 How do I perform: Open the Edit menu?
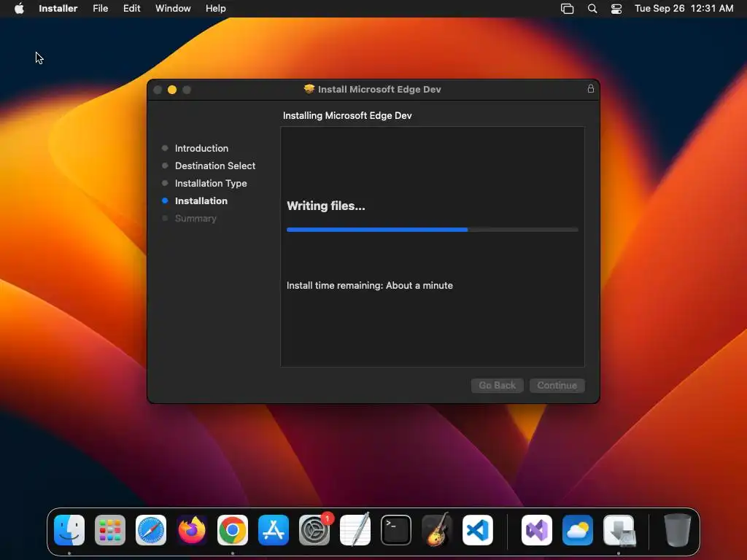(x=131, y=8)
